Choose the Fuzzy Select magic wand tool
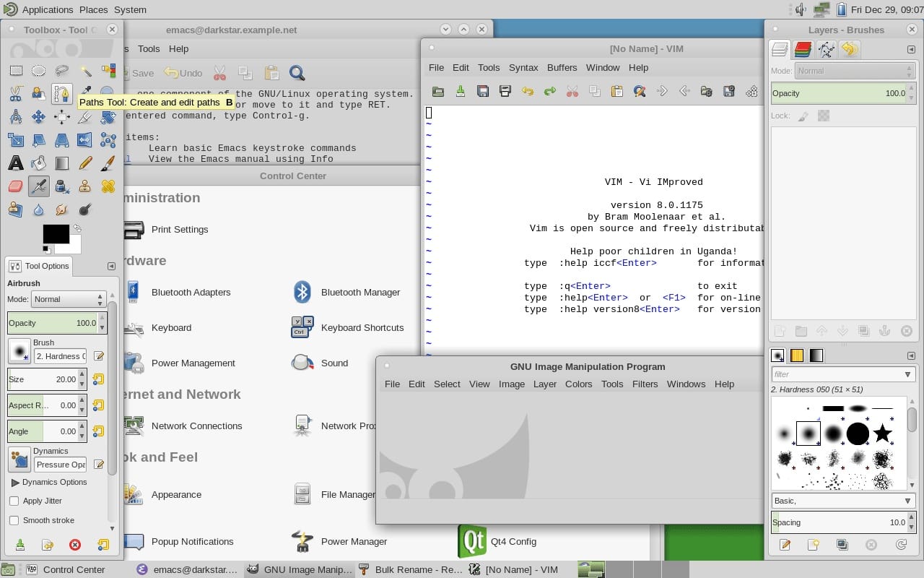 pyautogui.click(x=85, y=71)
